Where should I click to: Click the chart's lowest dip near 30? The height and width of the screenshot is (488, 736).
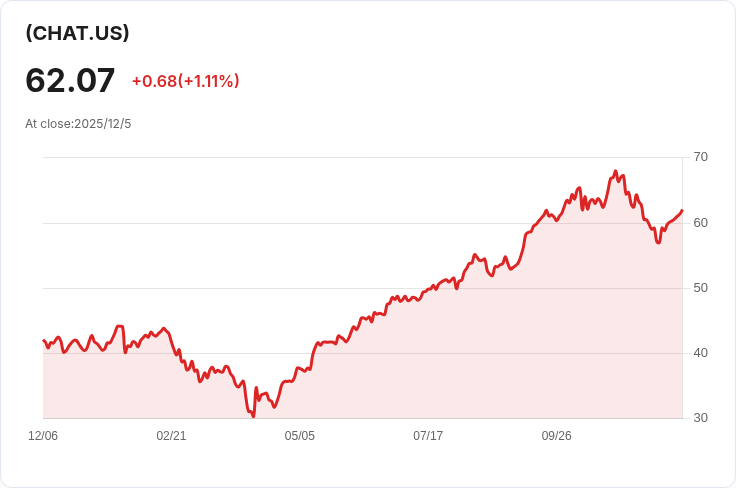point(253,416)
